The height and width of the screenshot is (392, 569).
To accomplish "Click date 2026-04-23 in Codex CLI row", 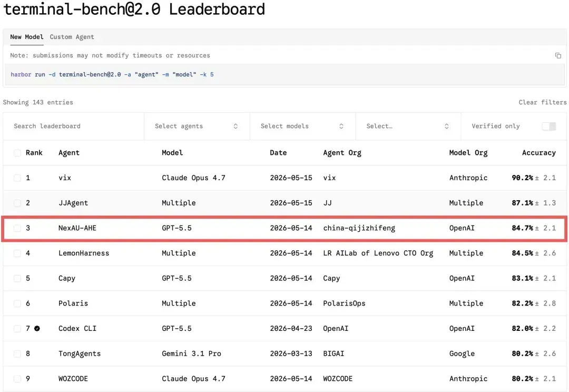I will tap(291, 328).
